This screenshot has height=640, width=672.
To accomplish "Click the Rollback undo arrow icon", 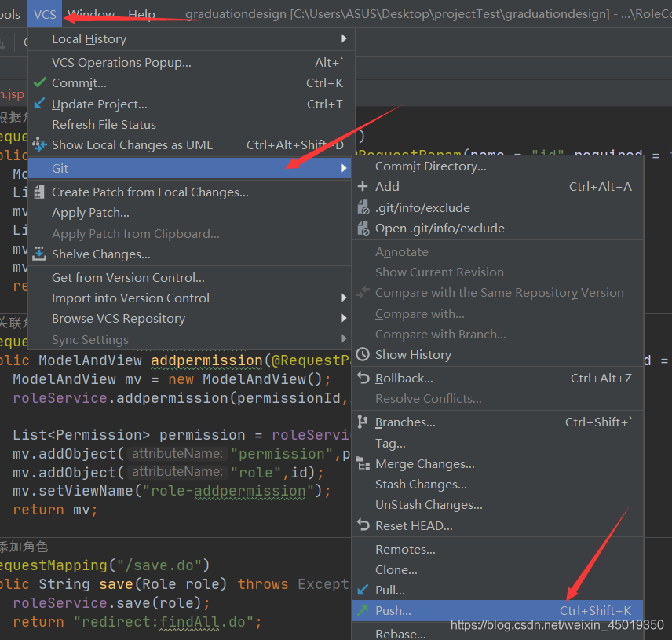I will [x=363, y=378].
